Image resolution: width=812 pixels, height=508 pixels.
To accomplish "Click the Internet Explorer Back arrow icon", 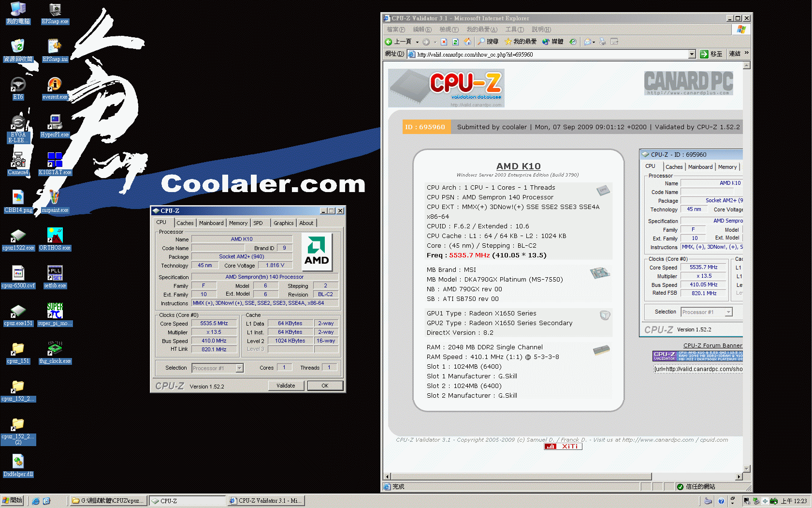I will coord(389,42).
